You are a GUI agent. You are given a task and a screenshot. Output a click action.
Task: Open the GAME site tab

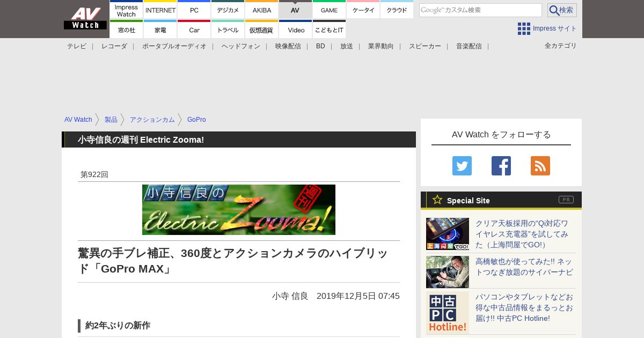[x=329, y=10]
